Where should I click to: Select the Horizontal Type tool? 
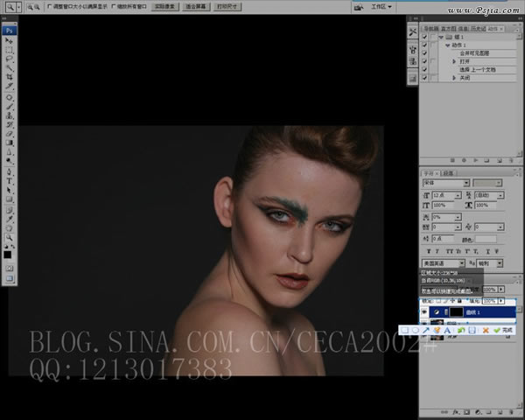coord(9,181)
